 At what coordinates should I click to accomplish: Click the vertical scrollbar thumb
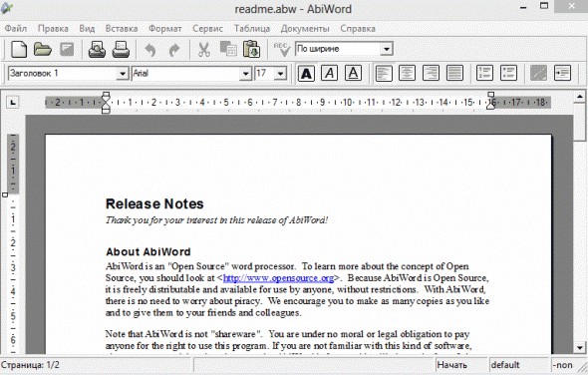coord(580,122)
